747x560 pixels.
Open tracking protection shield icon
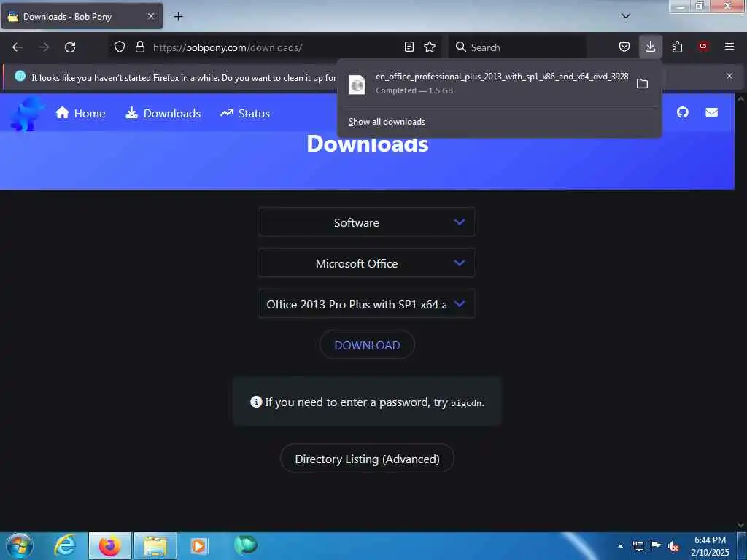[x=120, y=47]
